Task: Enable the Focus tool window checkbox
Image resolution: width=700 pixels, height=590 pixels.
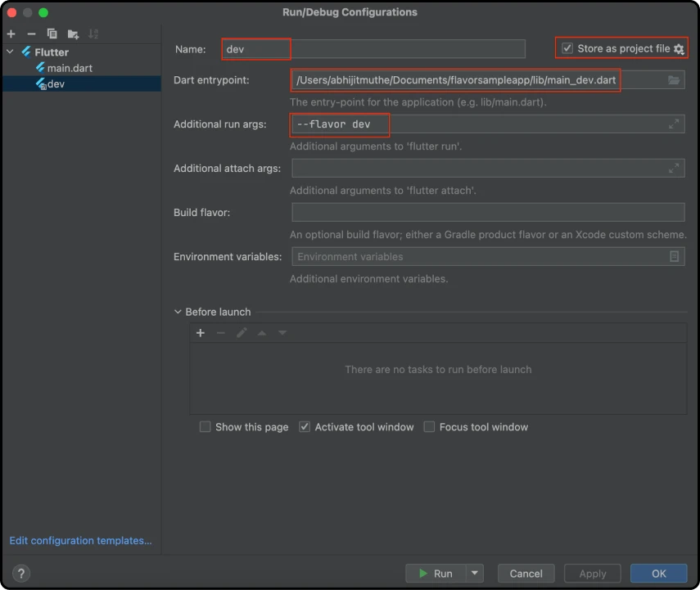Action: click(430, 427)
